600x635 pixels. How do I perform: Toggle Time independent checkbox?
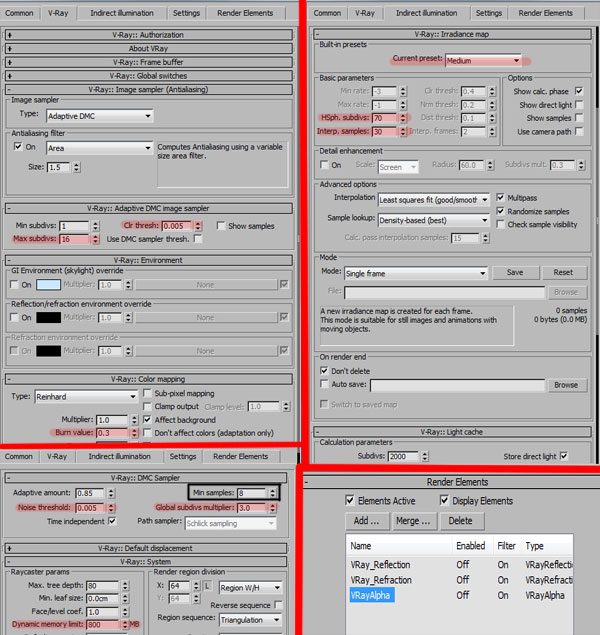(x=112, y=521)
